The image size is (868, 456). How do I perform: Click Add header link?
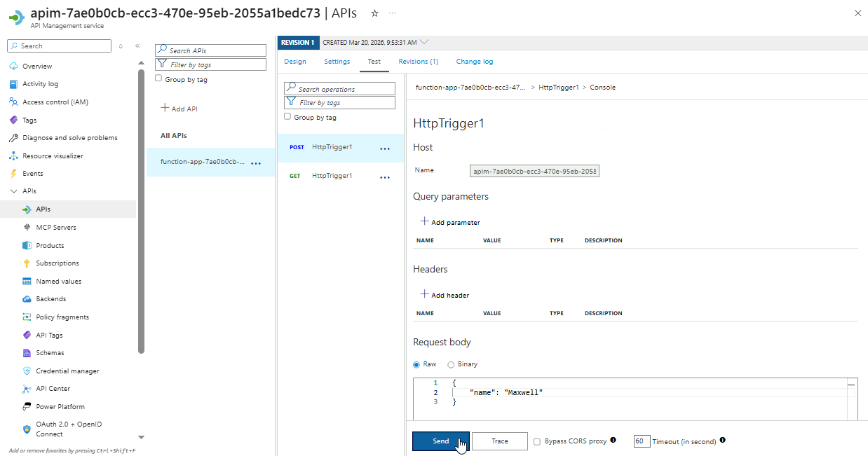pos(445,295)
